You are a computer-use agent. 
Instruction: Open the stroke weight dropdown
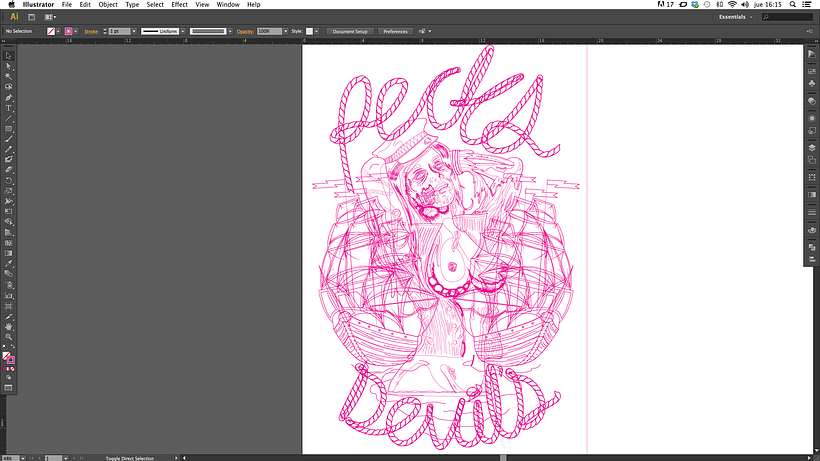tap(134, 31)
